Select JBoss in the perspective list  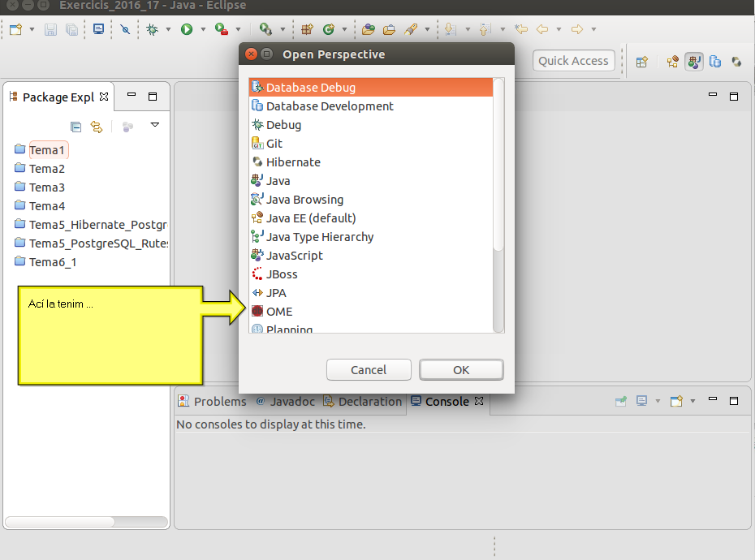pyautogui.click(x=371, y=274)
